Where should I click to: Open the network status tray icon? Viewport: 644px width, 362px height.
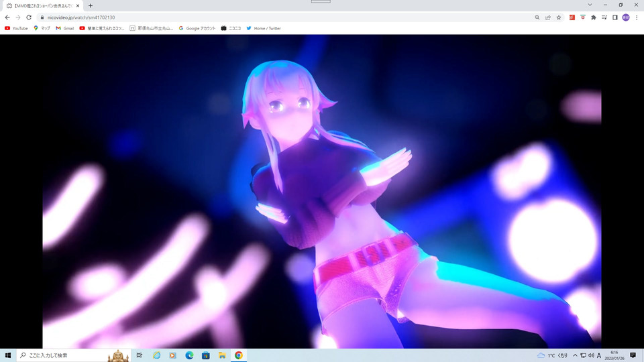[x=583, y=355]
